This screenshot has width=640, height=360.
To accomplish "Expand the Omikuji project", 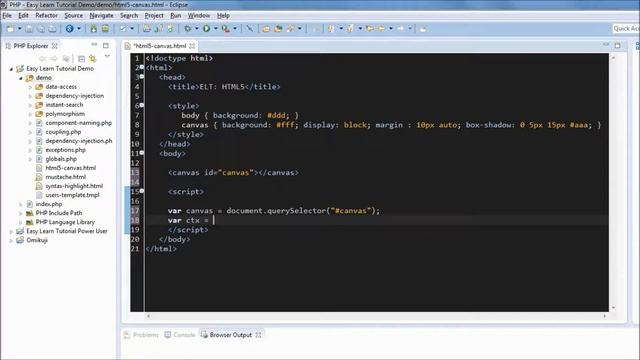I will click(11, 240).
